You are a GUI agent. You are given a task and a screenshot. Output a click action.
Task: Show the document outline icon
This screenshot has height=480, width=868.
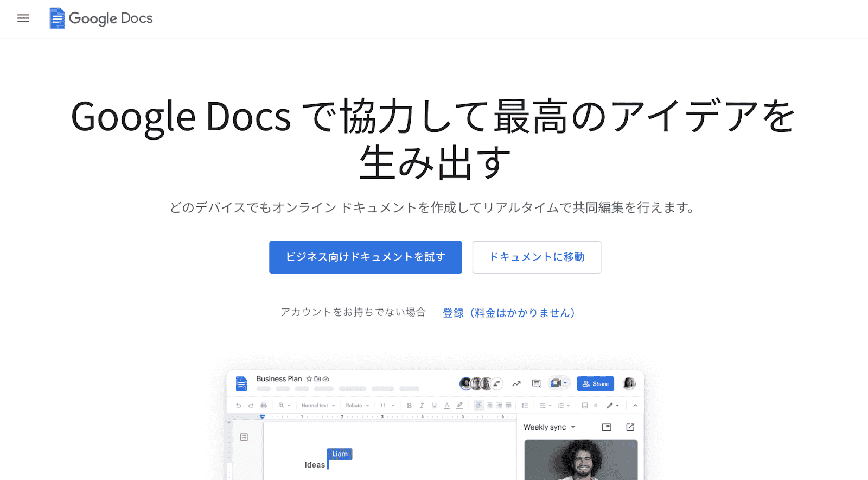[x=244, y=437]
